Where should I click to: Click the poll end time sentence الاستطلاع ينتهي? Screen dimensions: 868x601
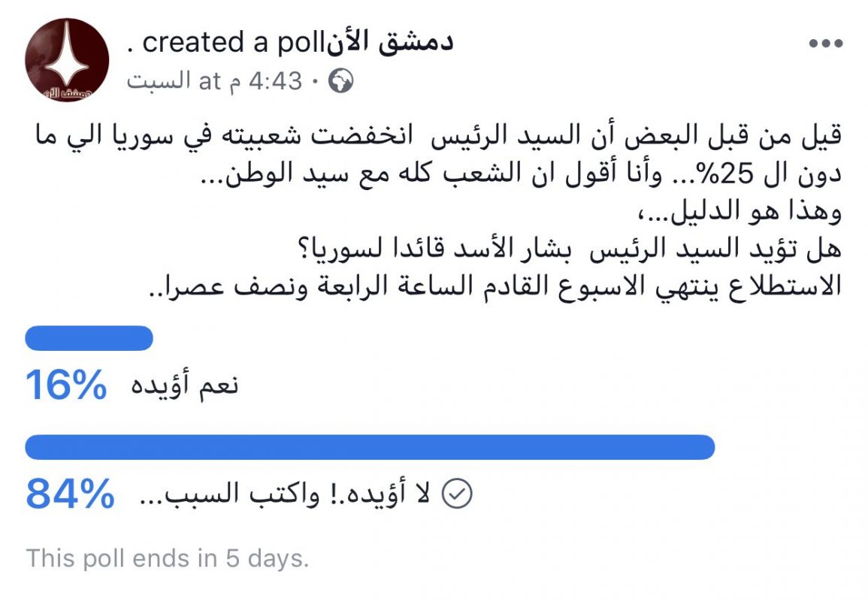[495, 287]
